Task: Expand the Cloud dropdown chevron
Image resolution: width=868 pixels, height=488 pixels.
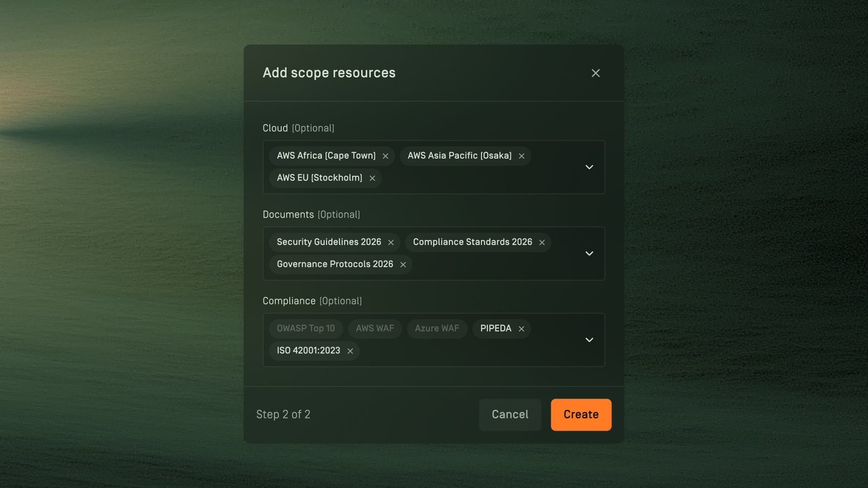Action: [589, 167]
